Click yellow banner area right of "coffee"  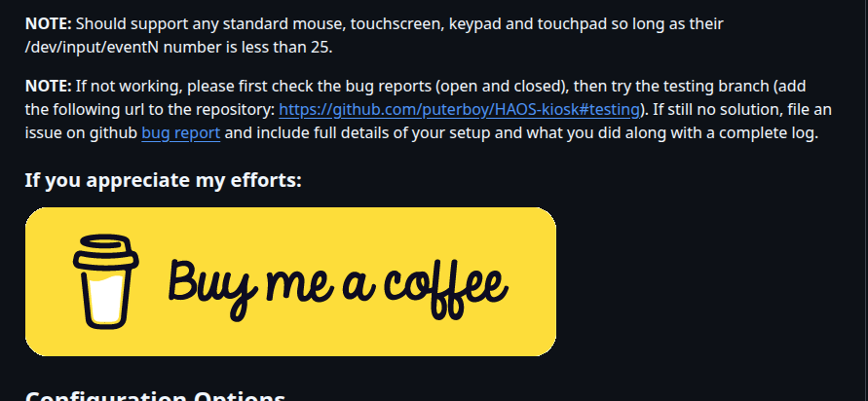(x=532, y=282)
